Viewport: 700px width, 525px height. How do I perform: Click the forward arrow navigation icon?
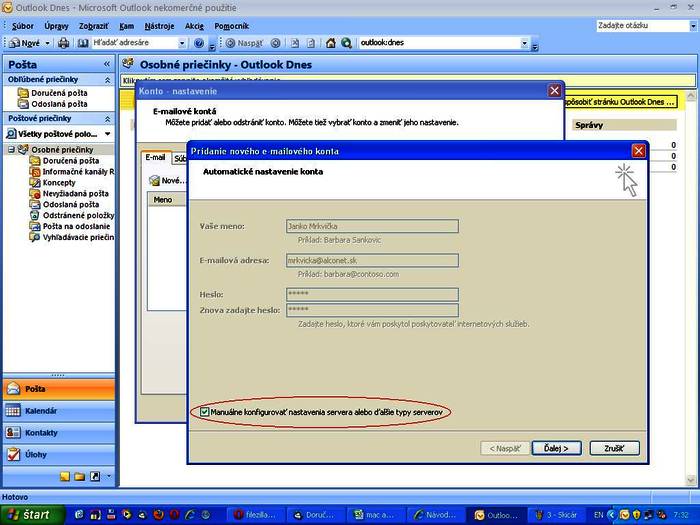pyautogui.click(x=275, y=43)
